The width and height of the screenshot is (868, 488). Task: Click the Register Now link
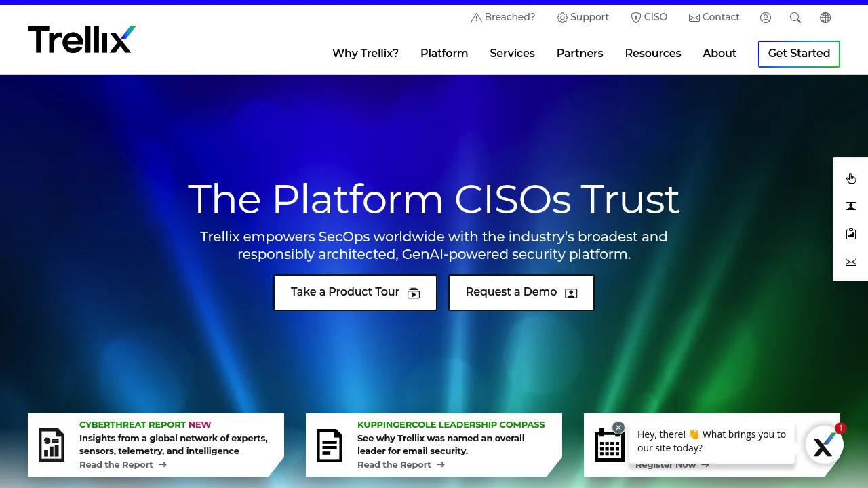pyautogui.click(x=672, y=465)
